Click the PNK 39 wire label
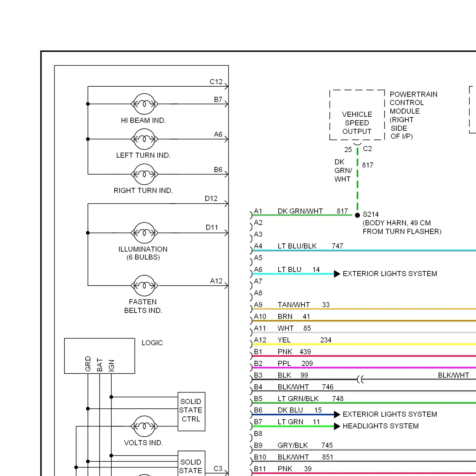476x476 pixels. point(295,469)
